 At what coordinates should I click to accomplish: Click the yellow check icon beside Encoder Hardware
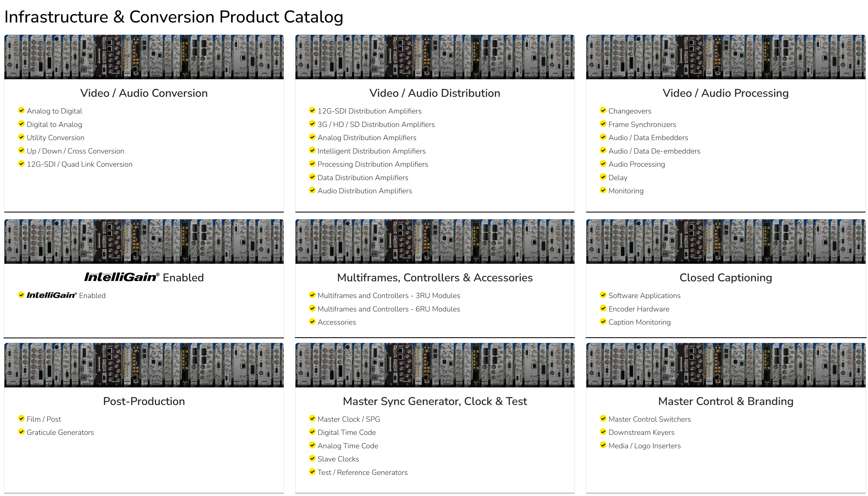[x=603, y=308]
